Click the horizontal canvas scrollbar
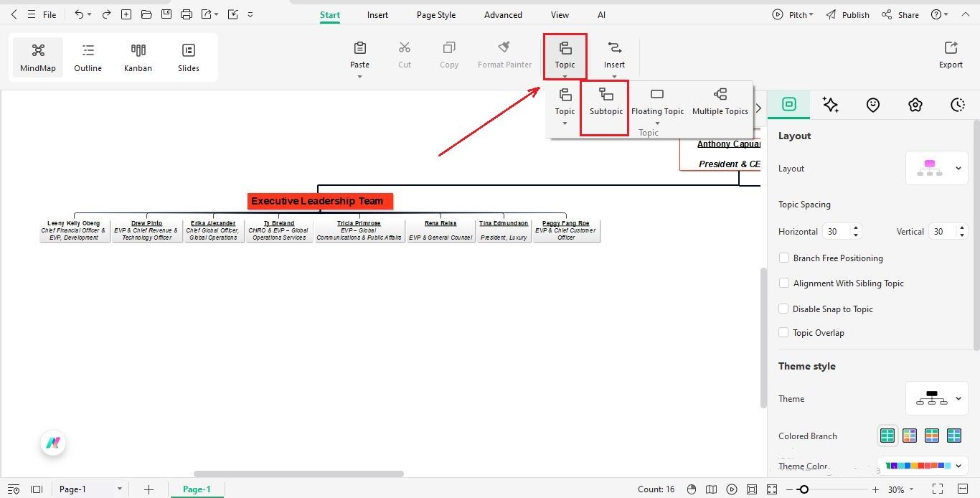Screen dimensions: 980x498 point(298,474)
